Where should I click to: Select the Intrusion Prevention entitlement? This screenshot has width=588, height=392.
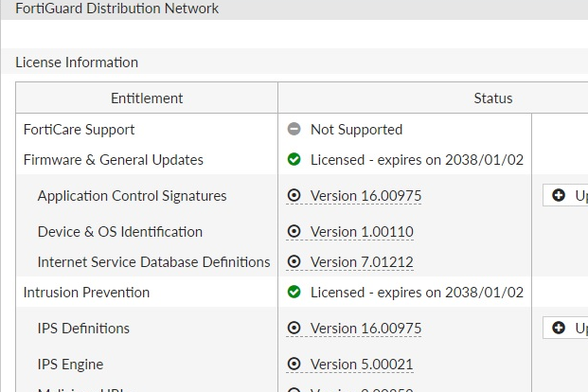pos(86,293)
